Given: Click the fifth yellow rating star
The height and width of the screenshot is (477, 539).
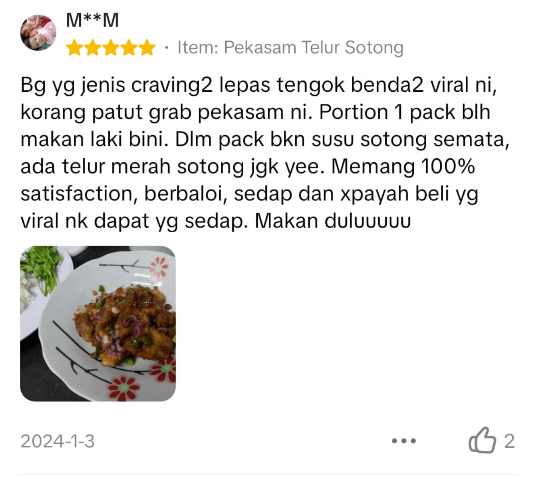Looking at the screenshot, I should coord(147,48).
